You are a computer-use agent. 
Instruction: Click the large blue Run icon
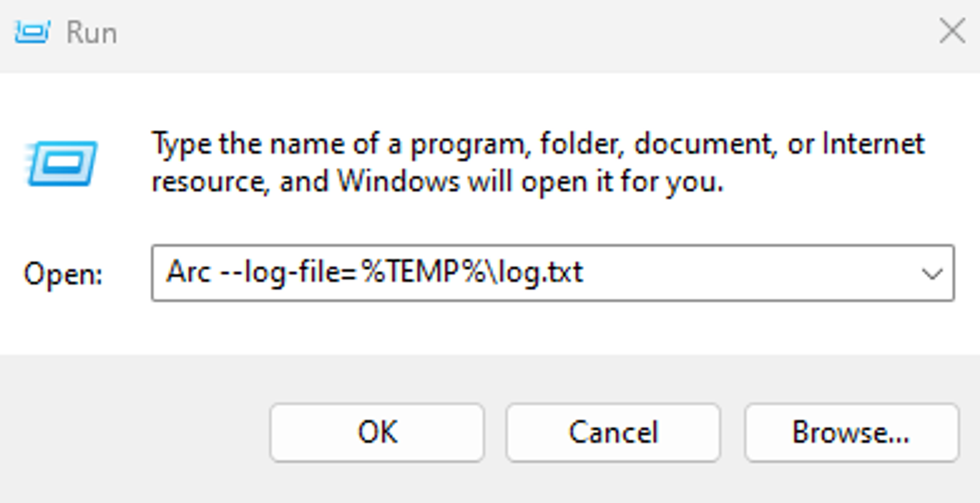tap(61, 164)
